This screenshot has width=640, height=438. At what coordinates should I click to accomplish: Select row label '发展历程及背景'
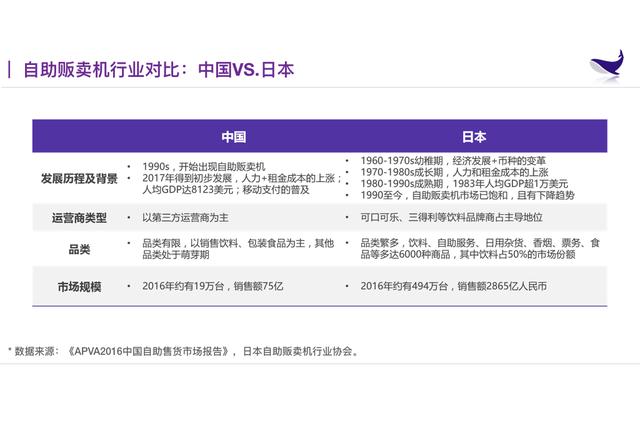tap(79, 178)
